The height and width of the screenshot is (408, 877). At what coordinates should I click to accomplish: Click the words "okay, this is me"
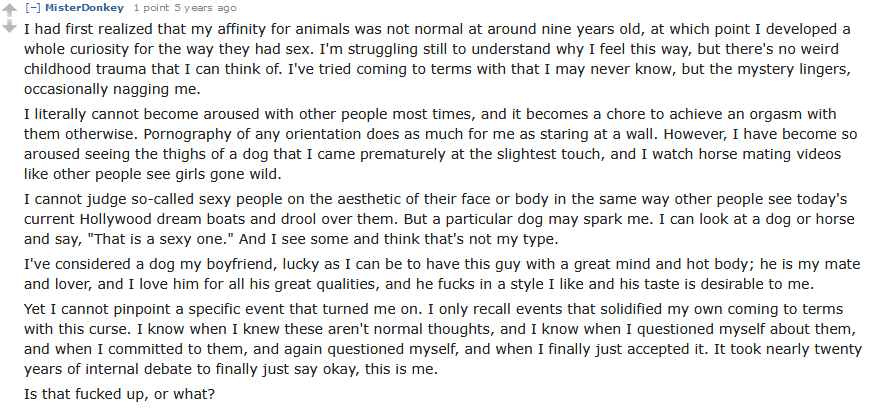click(x=378, y=369)
